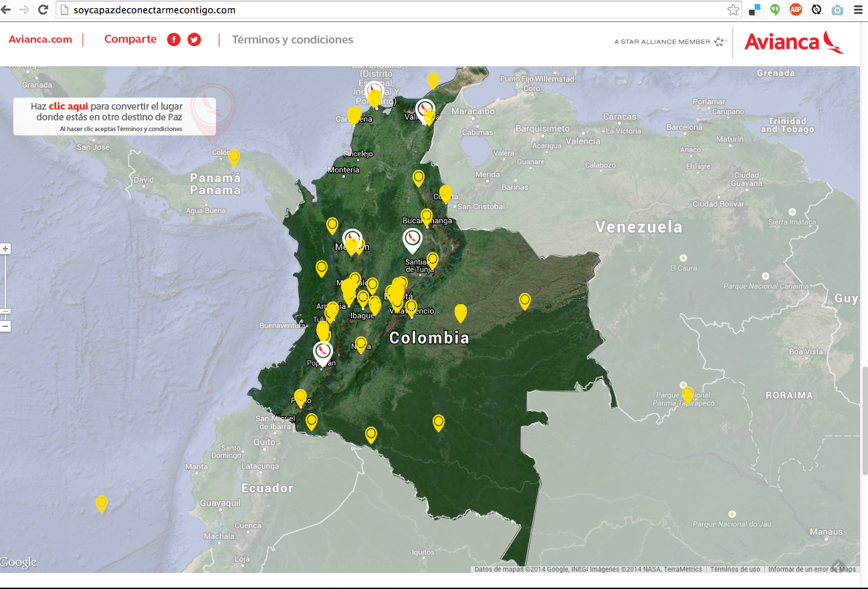Select the yellow pin at Parima Tapirapecó park
The height and width of the screenshot is (589, 868).
tap(687, 394)
